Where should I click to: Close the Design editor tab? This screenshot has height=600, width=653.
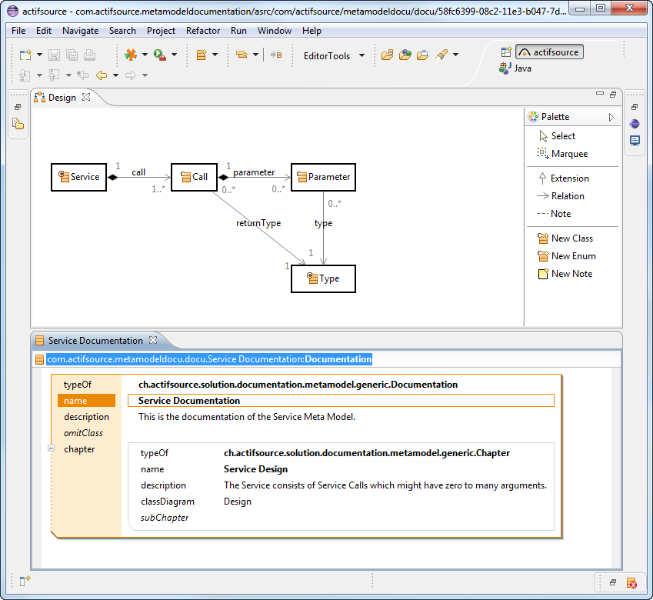pyautogui.click(x=86, y=98)
